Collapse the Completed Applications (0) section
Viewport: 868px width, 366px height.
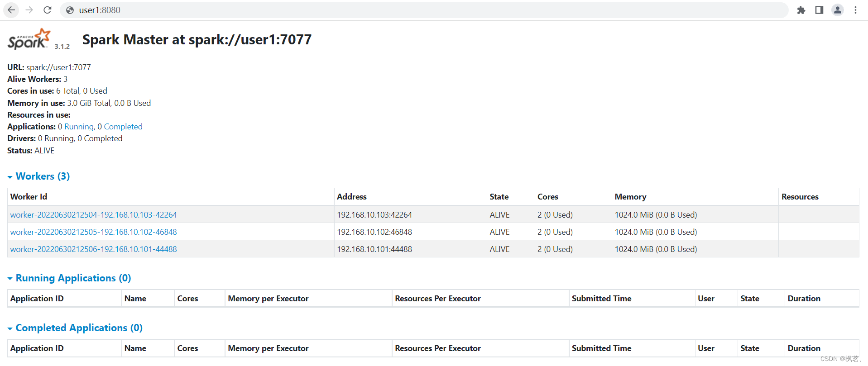click(75, 328)
